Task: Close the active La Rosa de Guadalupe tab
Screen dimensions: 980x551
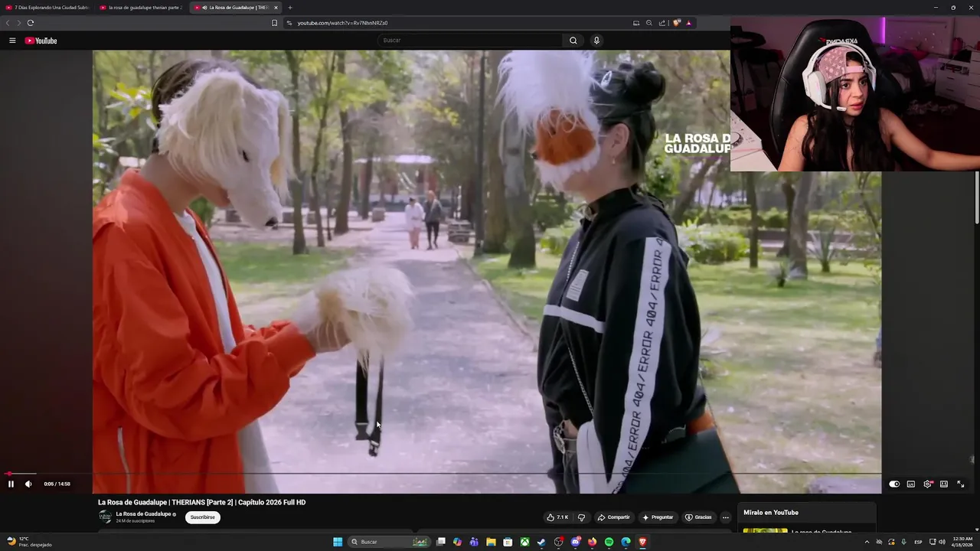Action: (x=276, y=8)
